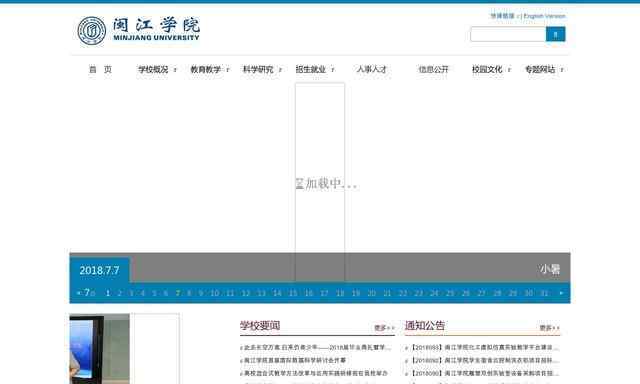Expand the arrow next to 学校概况
Viewport: 640px width, 384px height.
(175, 70)
